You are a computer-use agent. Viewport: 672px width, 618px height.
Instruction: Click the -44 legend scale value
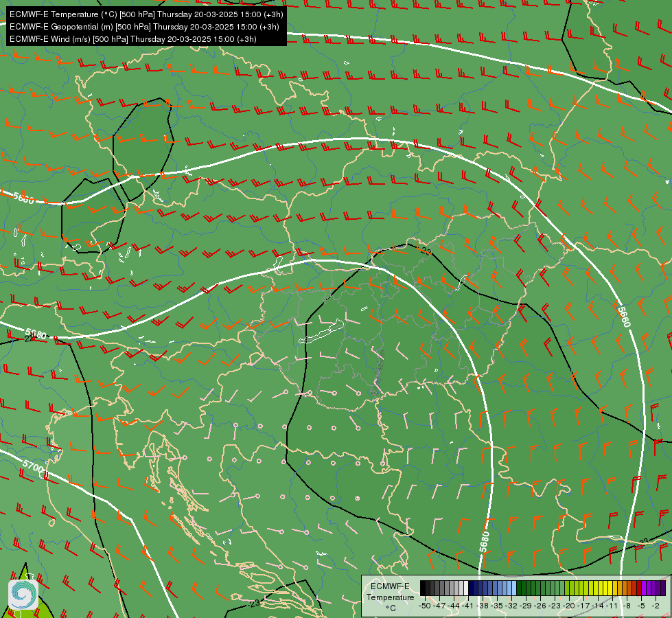[454, 606]
